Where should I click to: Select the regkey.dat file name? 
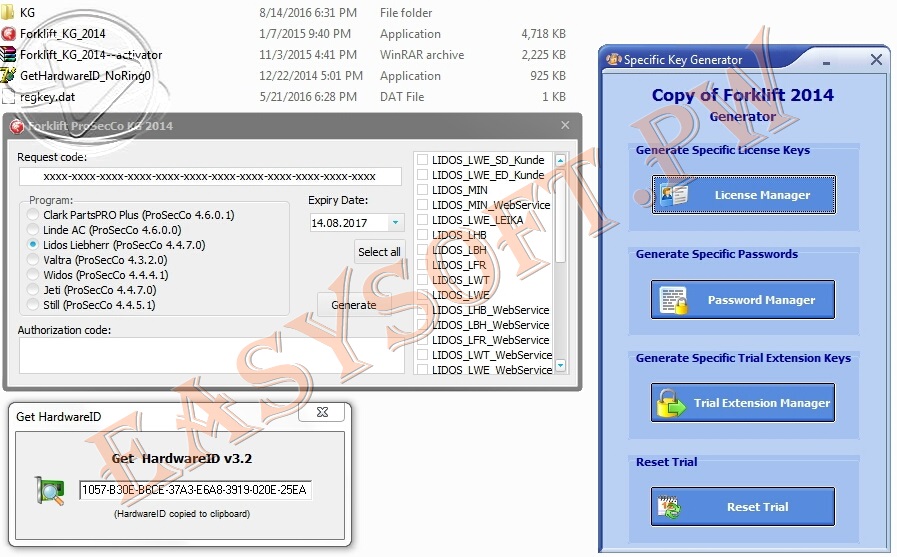coord(47,97)
